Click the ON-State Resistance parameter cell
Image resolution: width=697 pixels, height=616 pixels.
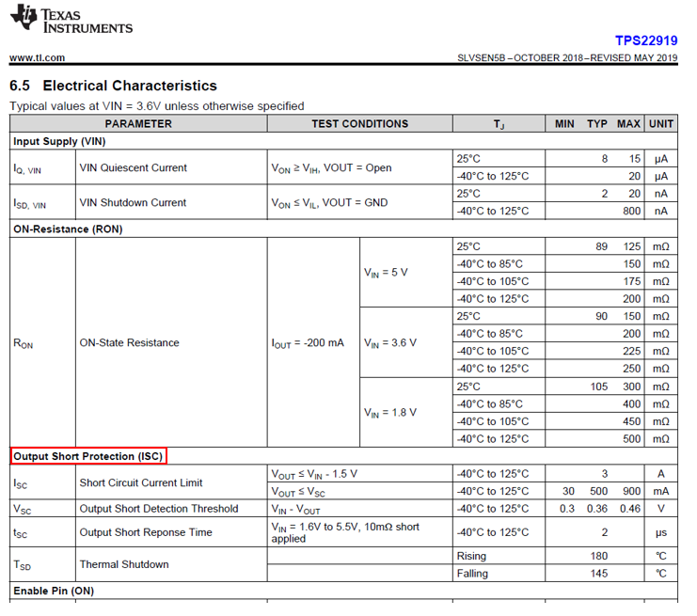click(x=171, y=342)
